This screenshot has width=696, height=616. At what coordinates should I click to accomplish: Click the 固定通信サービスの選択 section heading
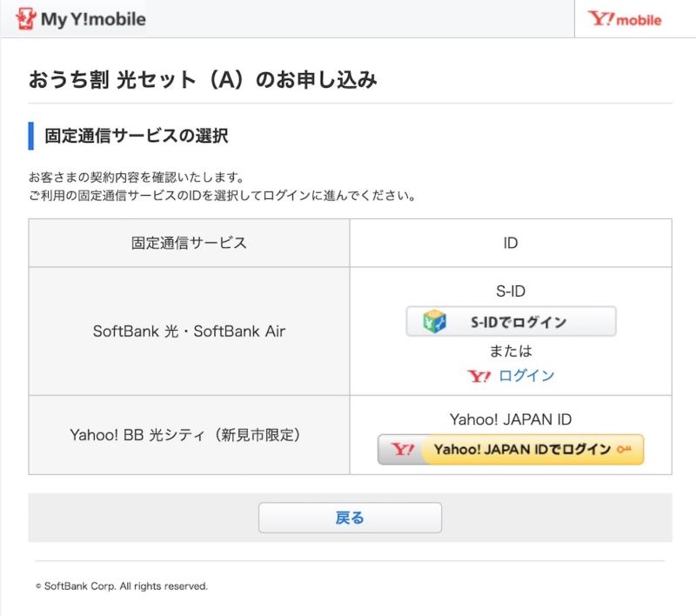coord(137,136)
